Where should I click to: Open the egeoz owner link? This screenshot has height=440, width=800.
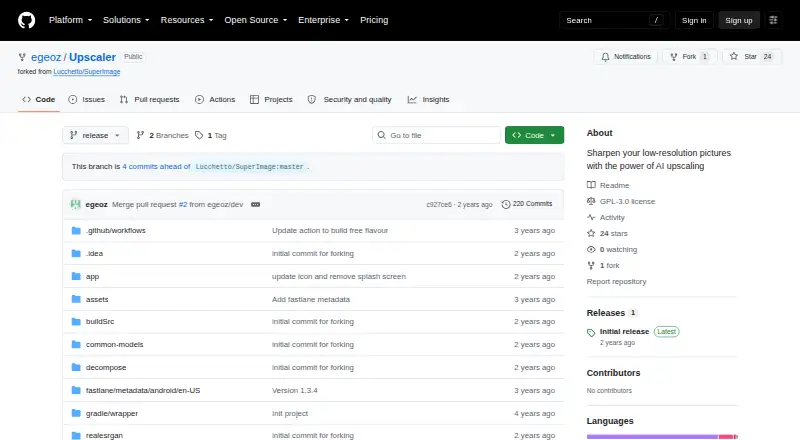click(x=46, y=57)
